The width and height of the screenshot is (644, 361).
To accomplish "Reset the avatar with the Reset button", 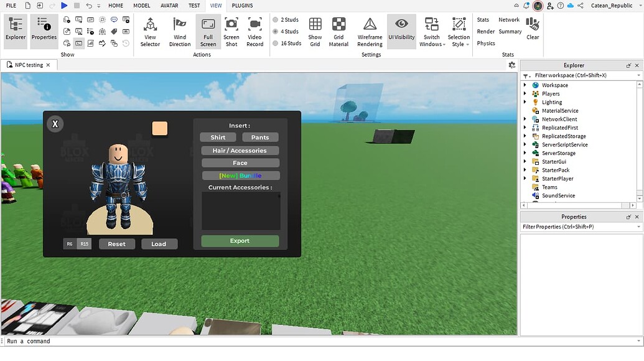I will coord(116,243).
